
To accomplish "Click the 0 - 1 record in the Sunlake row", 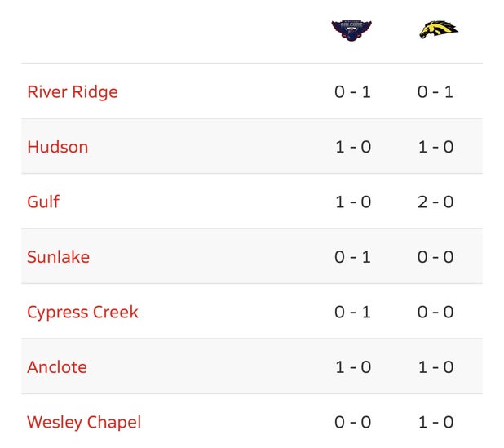I will (x=352, y=257).
